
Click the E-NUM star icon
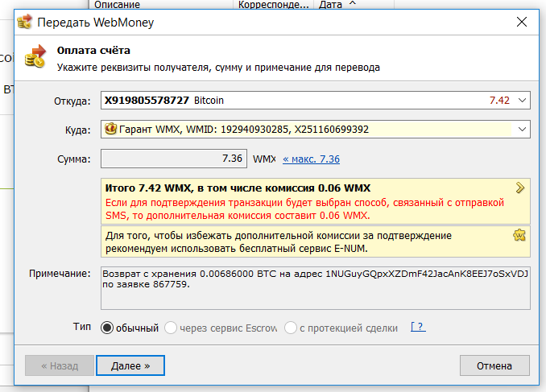(x=520, y=236)
